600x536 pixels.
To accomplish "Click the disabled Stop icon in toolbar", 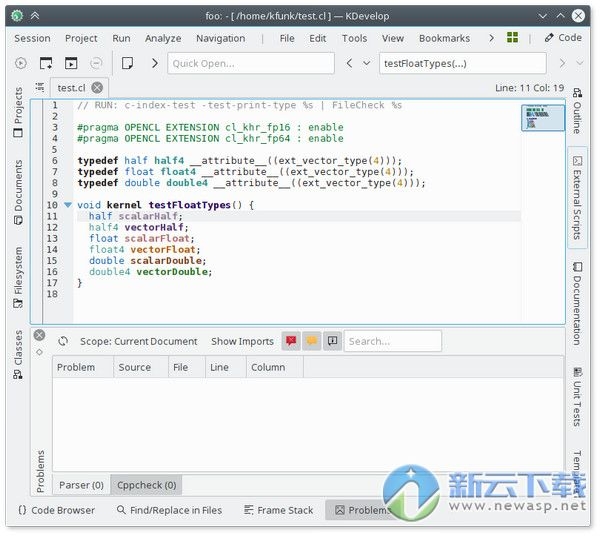I will (x=97, y=63).
